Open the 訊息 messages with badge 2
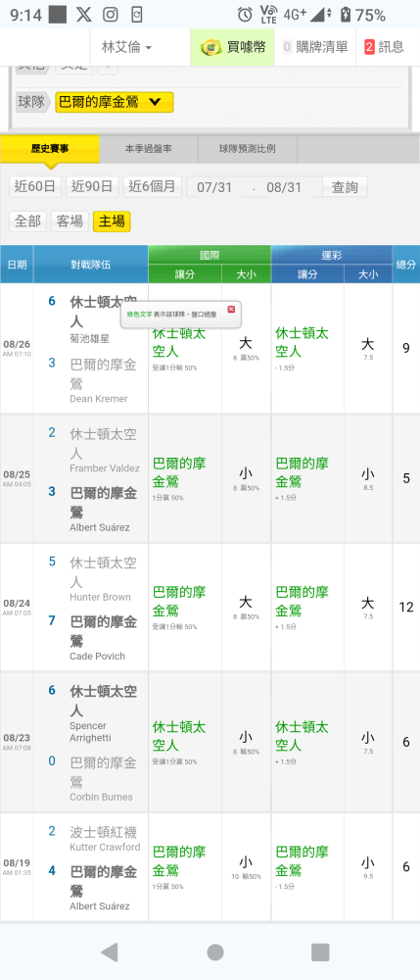The height and width of the screenshot is (980, 420). [x=384, y=47]
